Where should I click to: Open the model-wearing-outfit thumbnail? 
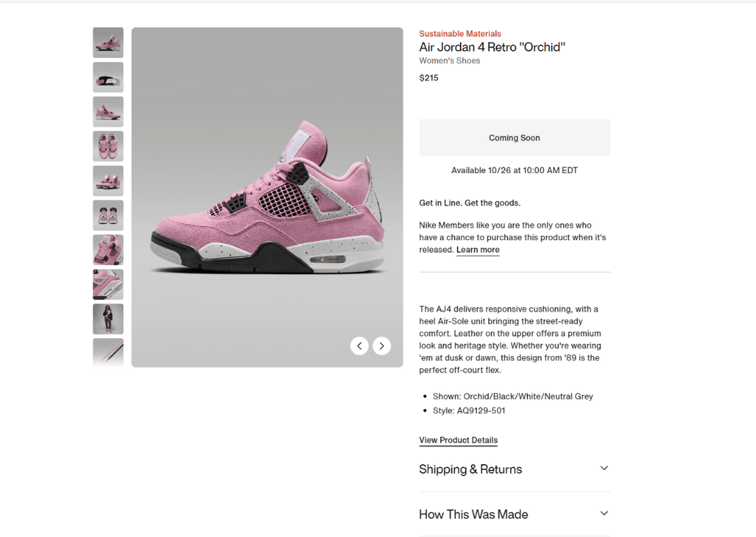107,319
